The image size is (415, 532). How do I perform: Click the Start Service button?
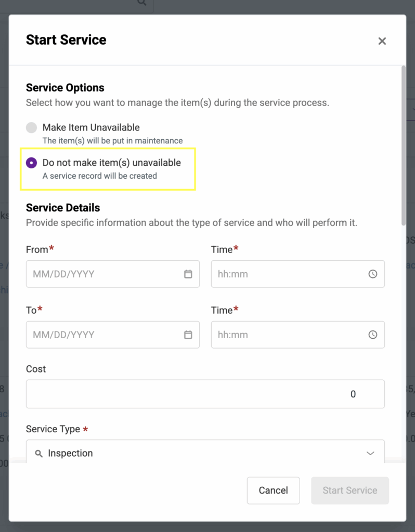(x=350, y=490)
